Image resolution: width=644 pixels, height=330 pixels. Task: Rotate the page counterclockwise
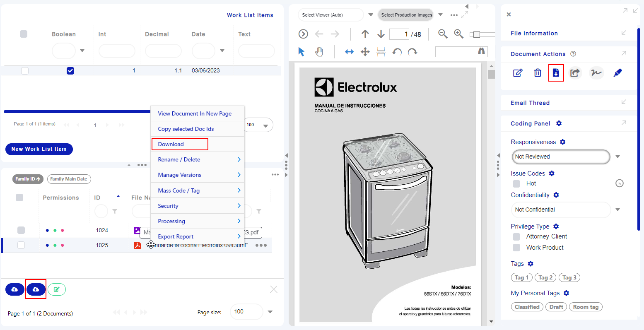pos(397,52)
